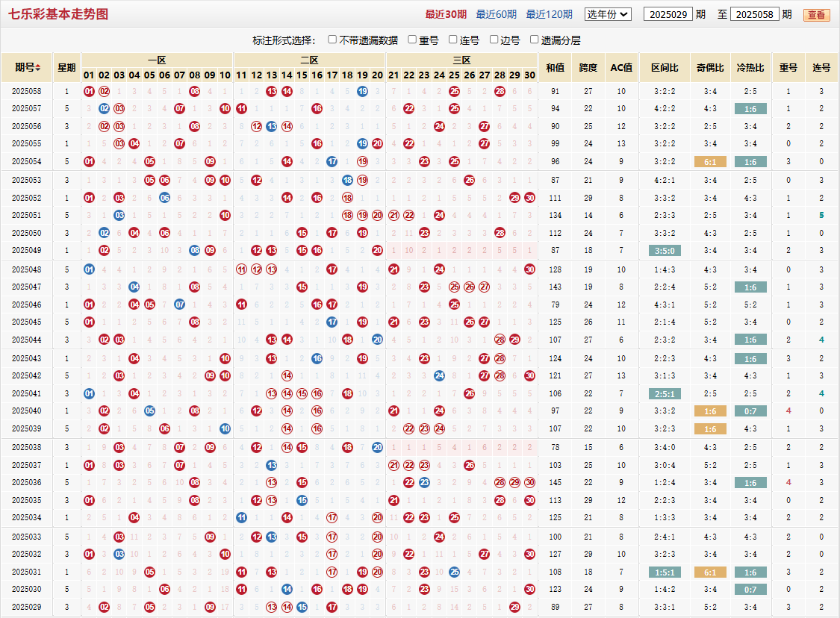Click blue ball 24 in row 2025042
The image size is (840, 618).
coord(439,375)
